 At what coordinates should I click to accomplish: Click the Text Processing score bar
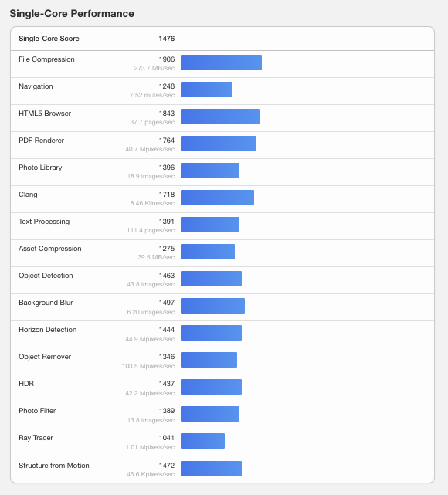[x=210, y=225]
